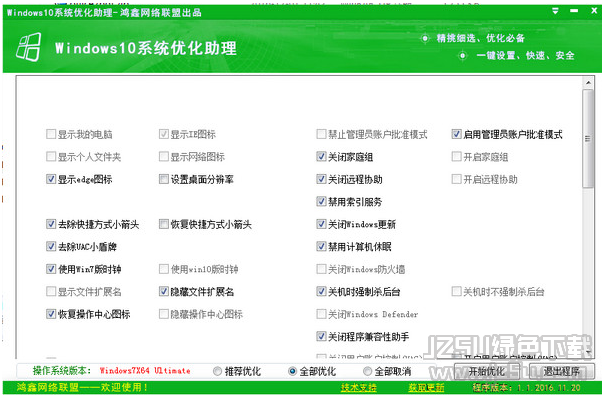Click 退出程序 button
Screen dimensions: 605x399
561,371
